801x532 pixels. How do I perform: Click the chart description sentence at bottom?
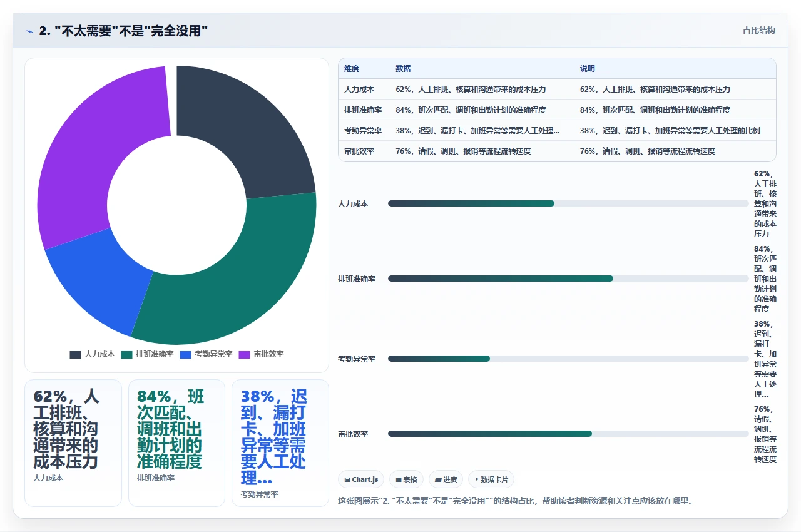515,501
